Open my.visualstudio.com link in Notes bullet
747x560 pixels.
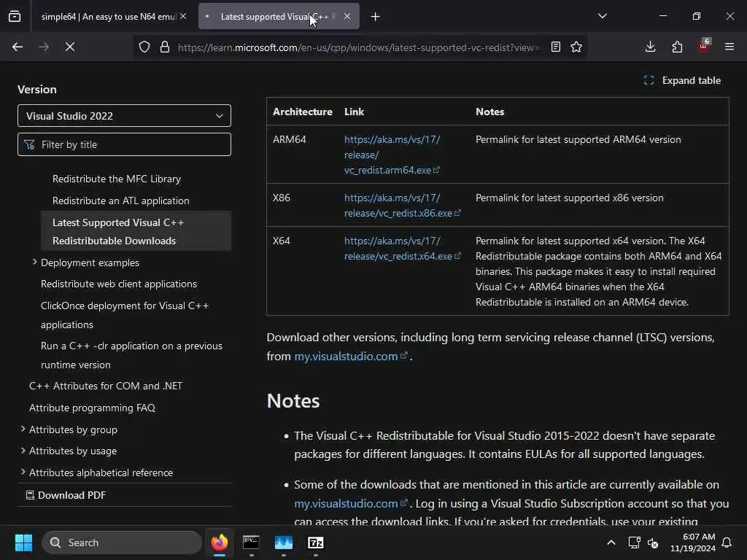coord(351,504)
